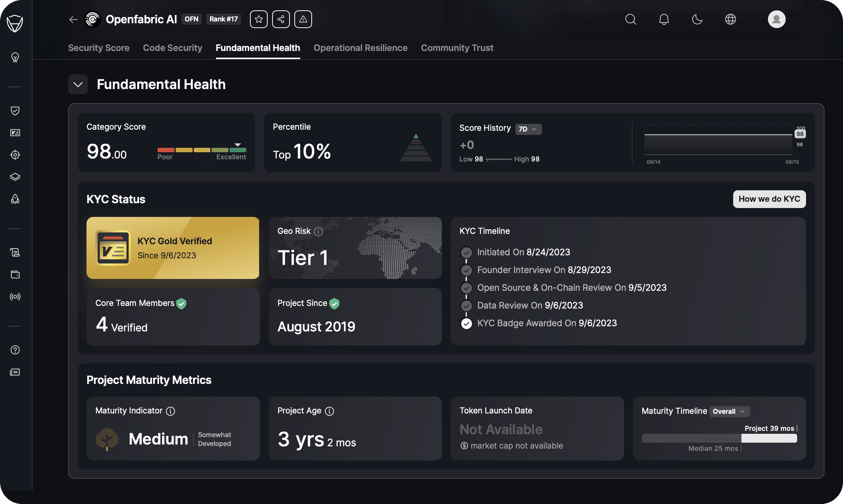Click the Not Available token launch text
This screenshot has height=504, width=843.
coord(501,430)
